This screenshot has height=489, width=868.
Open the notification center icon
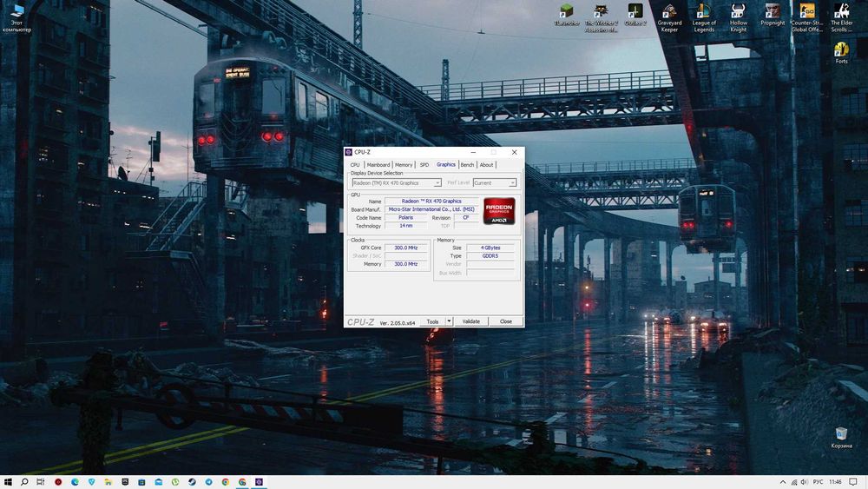[853, 482]
